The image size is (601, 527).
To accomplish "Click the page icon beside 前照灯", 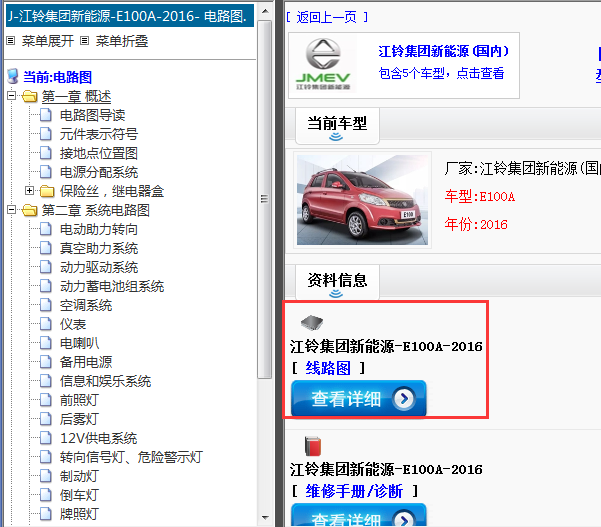I will click(x=46, y=400).
